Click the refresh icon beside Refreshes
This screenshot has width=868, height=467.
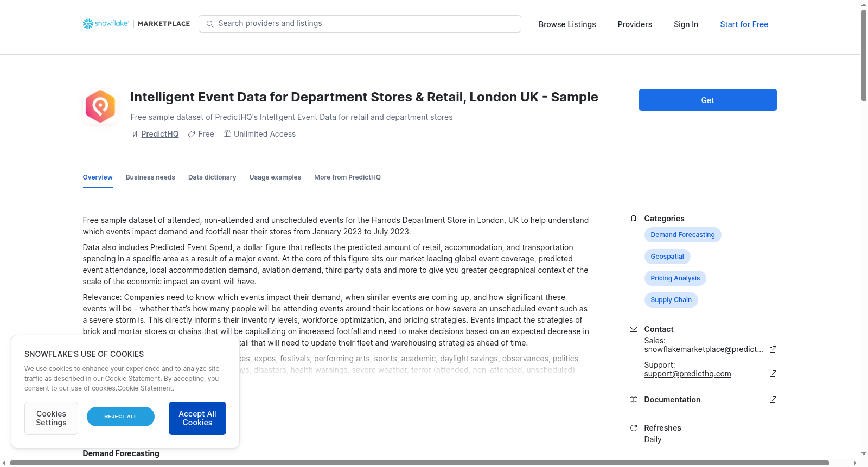click(x=633, y=428)
